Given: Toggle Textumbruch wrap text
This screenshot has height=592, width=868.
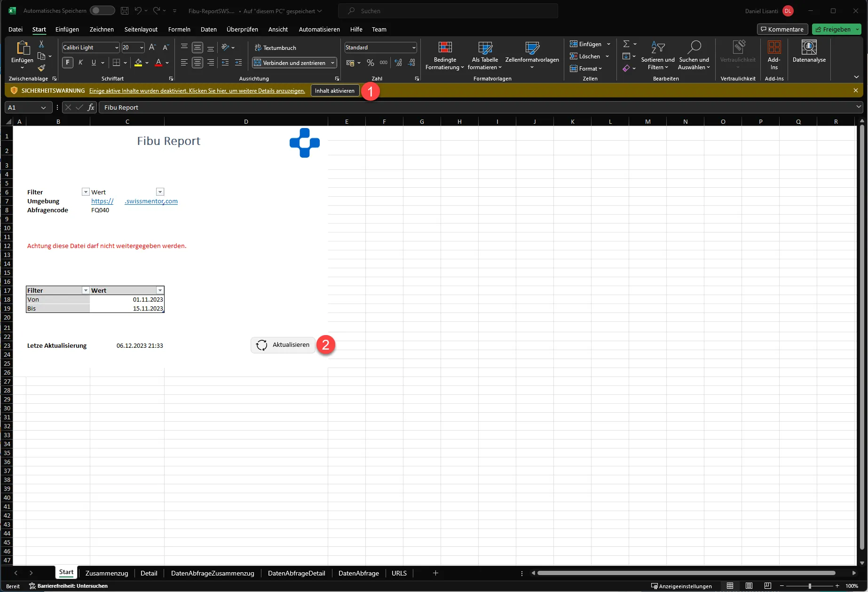Looking at the screenshot, I should point(276,48).
